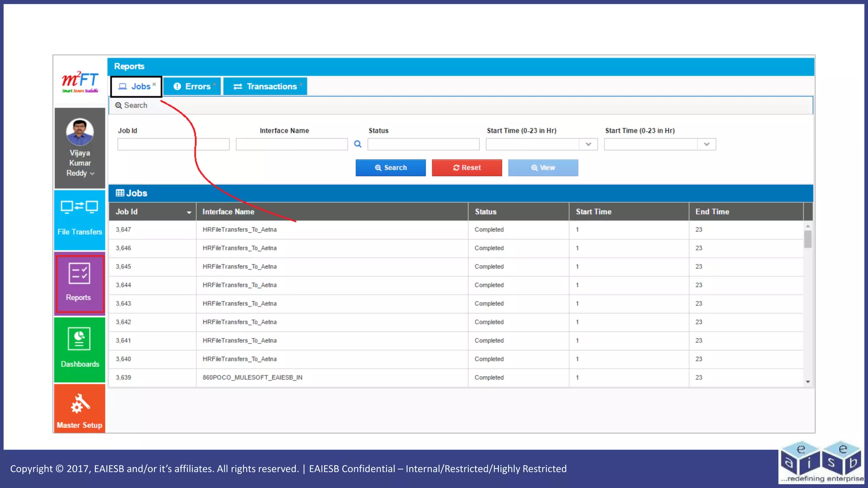Close the Jobs tab with x
This screenshot has height=488, width=868.
tap(154, 84)
